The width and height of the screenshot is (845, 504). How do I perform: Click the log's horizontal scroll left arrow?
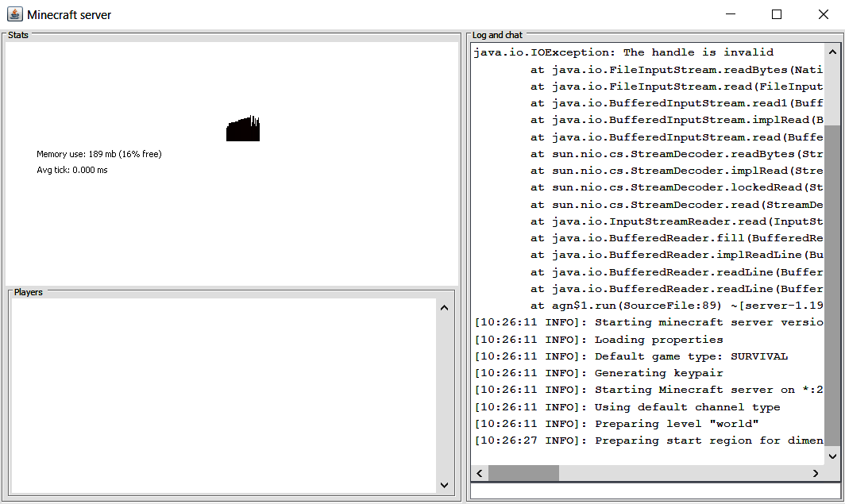[479, 473]
